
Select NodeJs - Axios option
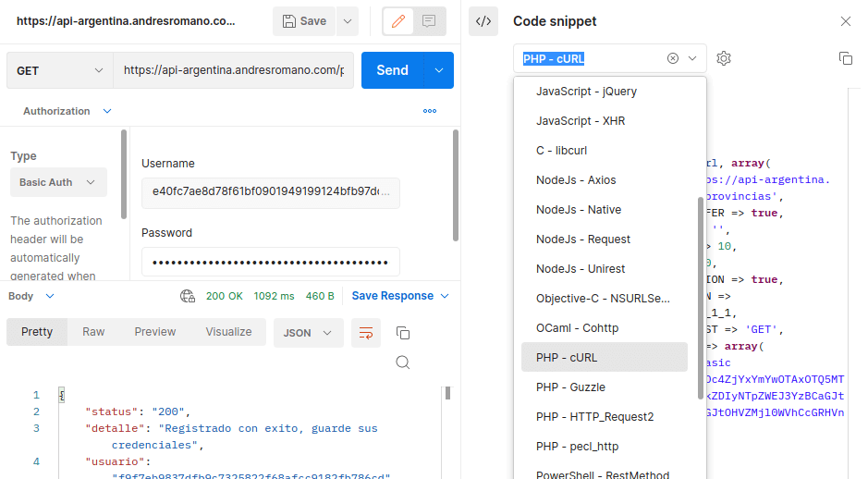pos(605,180)
